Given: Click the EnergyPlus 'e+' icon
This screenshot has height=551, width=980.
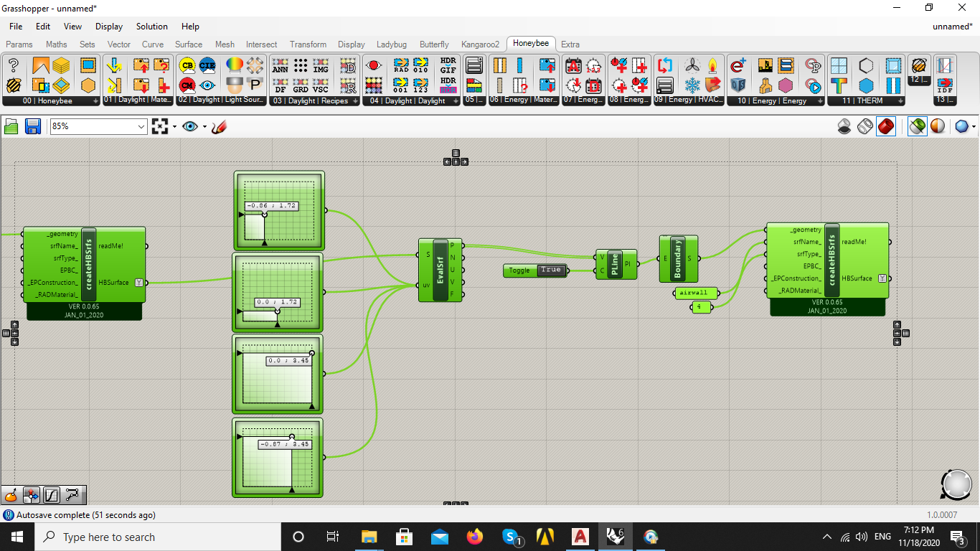Looking at the screenshot, I should 738,66.
